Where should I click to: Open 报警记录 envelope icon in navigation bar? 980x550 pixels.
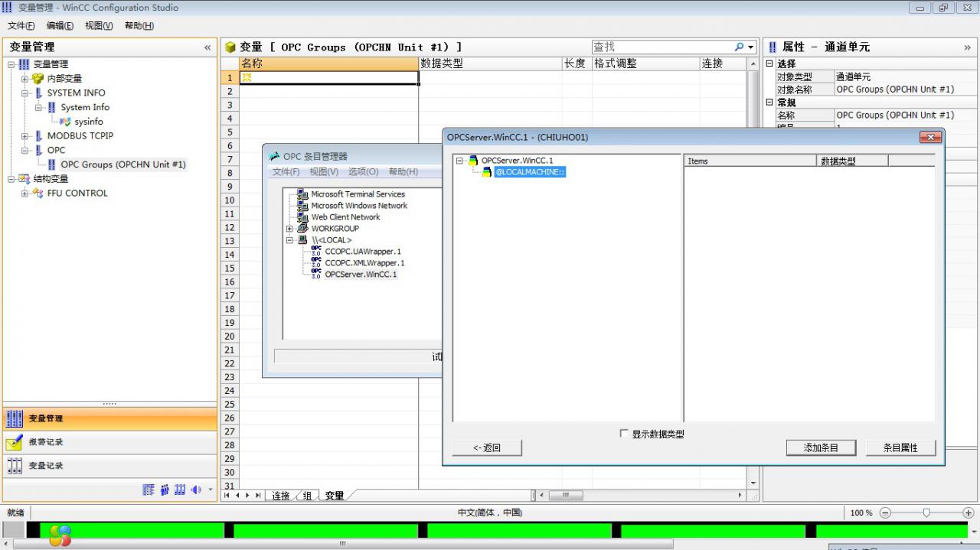point(15,442)
